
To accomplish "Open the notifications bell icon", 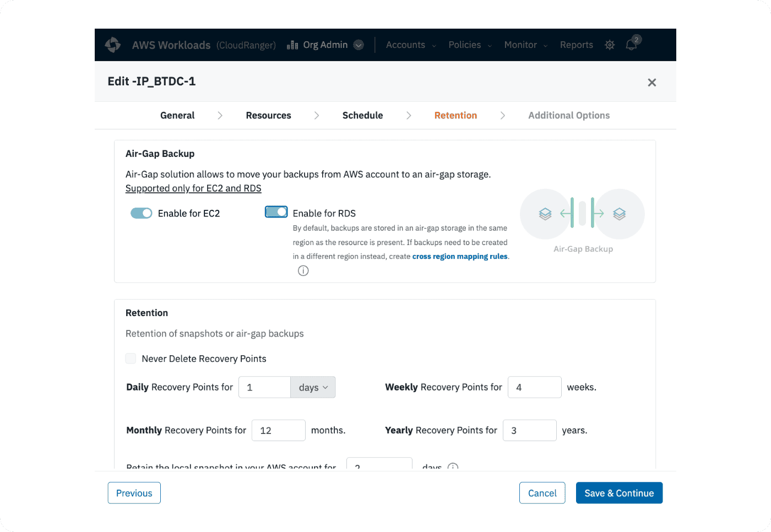I will pyautogui.click(x=632, y=45).
